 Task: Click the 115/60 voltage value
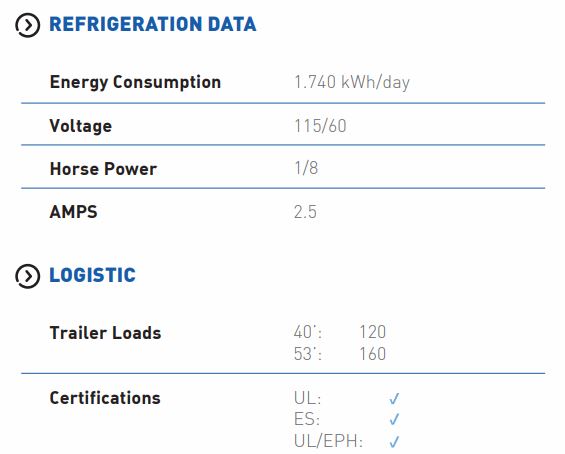pyautogui.click(x=320, y=126)
